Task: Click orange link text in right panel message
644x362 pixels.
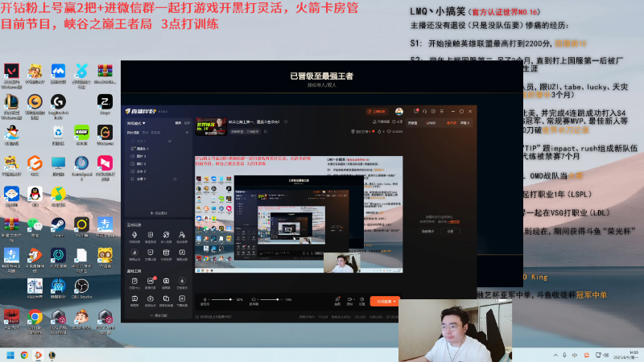Action: (x=453, y=222)
